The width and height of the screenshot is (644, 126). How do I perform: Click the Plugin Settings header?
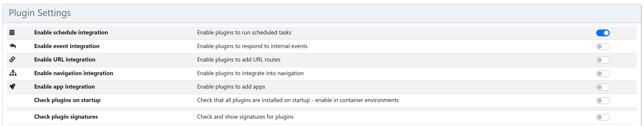40,12
